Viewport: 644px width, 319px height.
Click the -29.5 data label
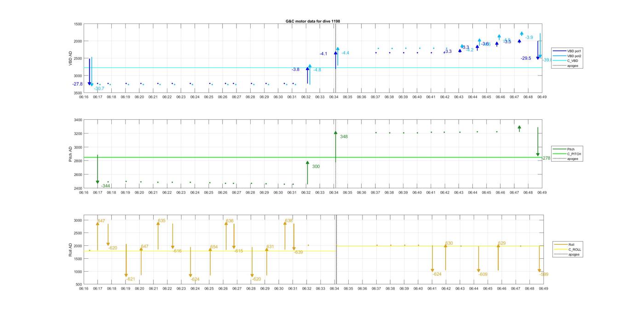[x=526, y=58]
